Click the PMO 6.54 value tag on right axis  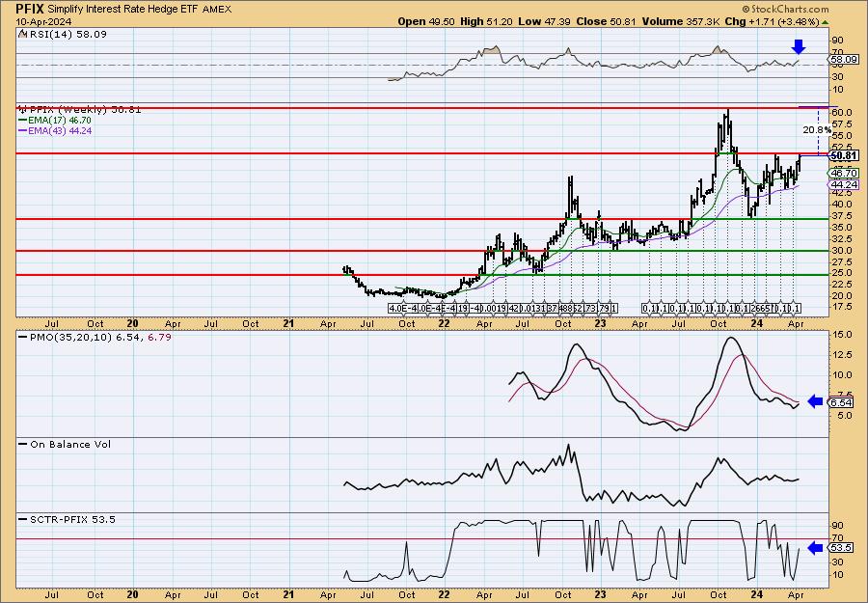842,402
